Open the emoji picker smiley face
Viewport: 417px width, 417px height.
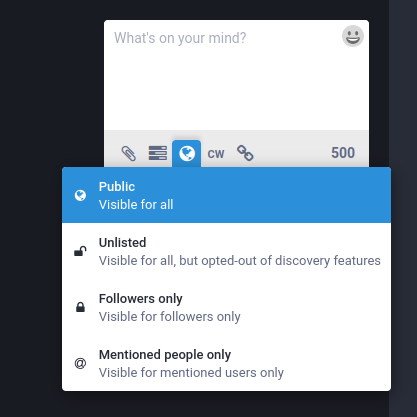click(353, 36)
